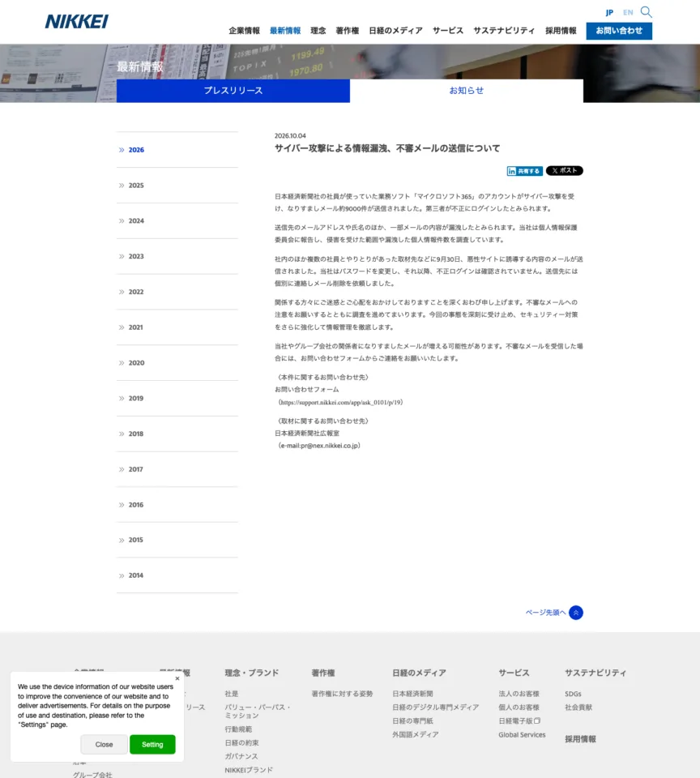Expand the 2018 archive year
Image resolution: width=700 pixels, height=778 pixels.
click(177, 434)
